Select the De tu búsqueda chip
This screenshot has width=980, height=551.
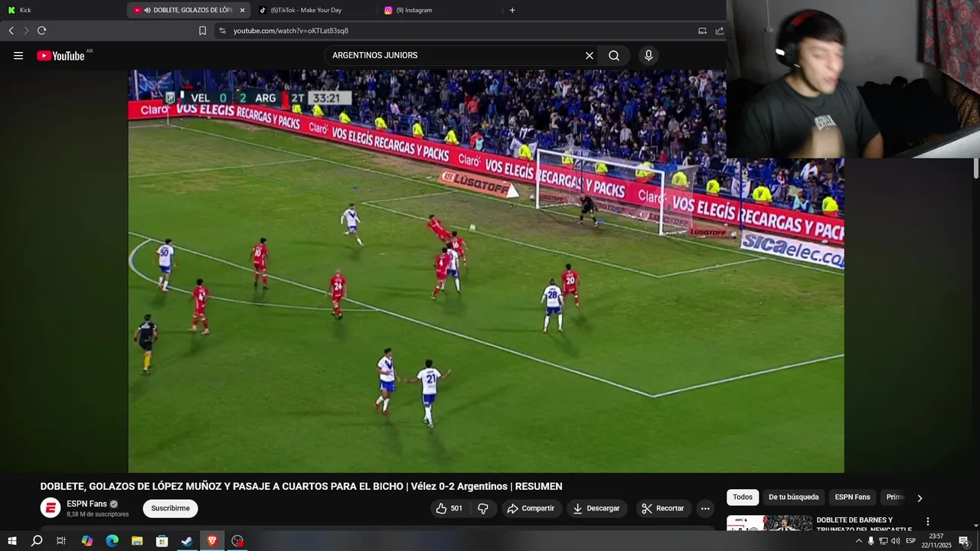coord(793,497)
